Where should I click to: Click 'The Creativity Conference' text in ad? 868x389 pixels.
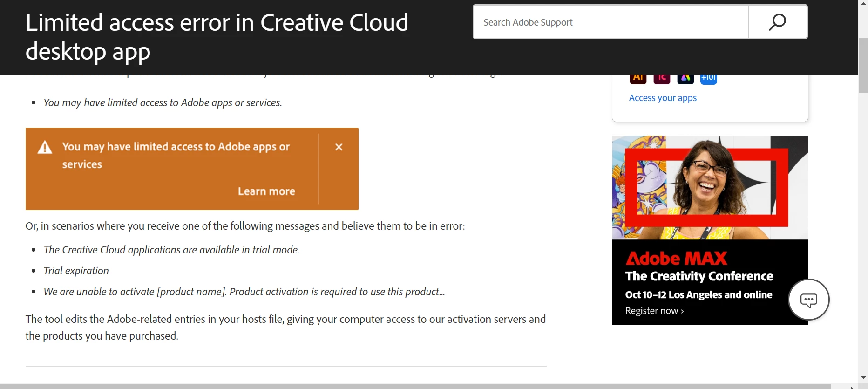699,276
